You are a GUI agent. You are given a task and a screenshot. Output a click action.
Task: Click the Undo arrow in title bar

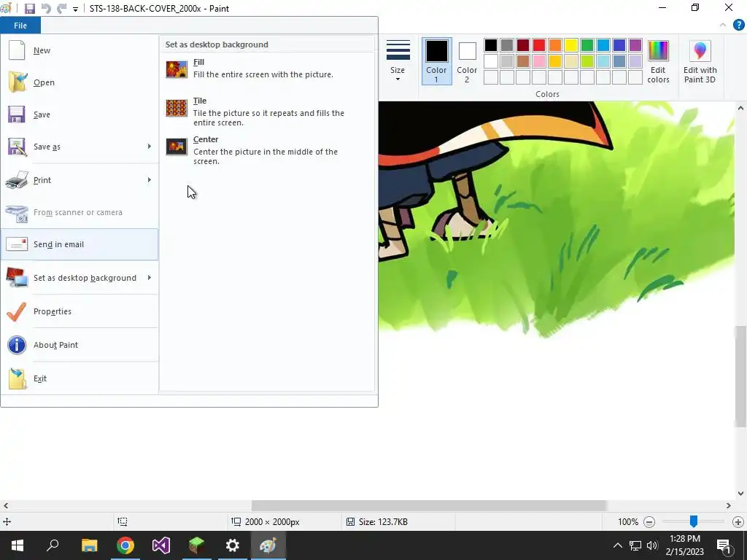click(46, 9)
